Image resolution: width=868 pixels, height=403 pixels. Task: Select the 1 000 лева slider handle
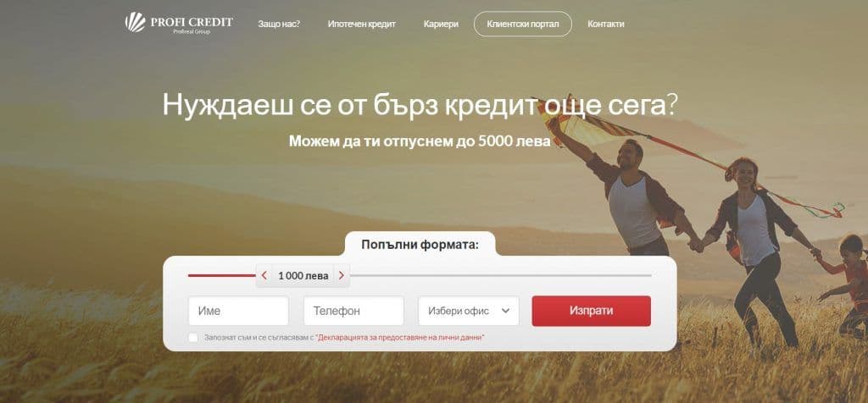coord(303,275)
